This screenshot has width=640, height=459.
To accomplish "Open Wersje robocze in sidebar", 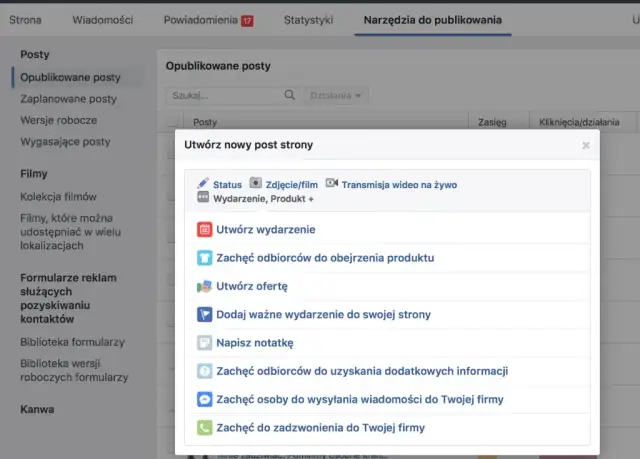I will point(59,120).
